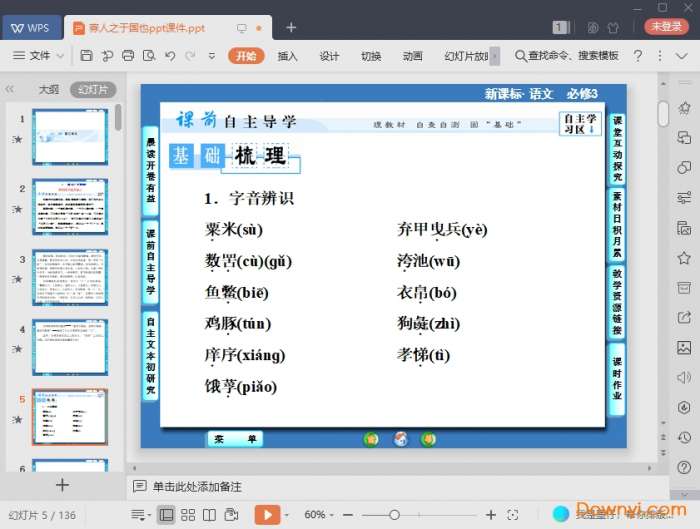Click notes area 单击此处添加备注
The height and width of the screenshot is (529, 700).
pyautogui.click(x=197, y=486)
